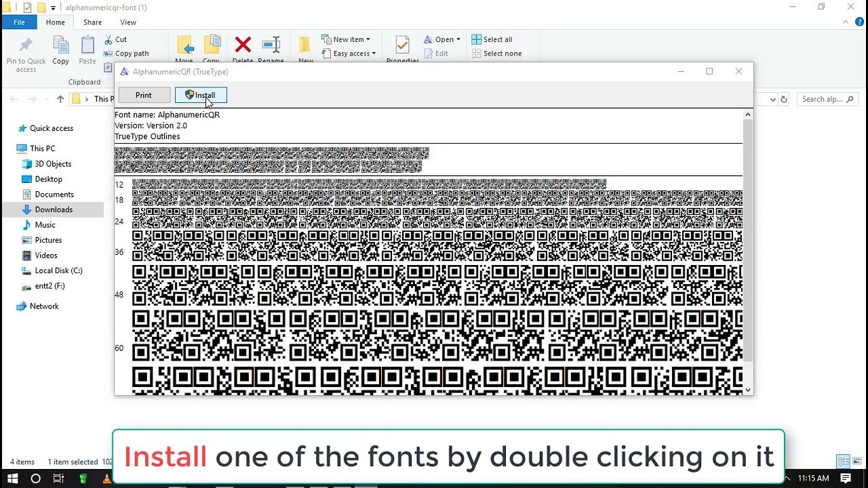This screenshot has height=488, width=868.
Task: Click the Copy to folder icon
Action: pyautogui.click(x=212, y=45)
